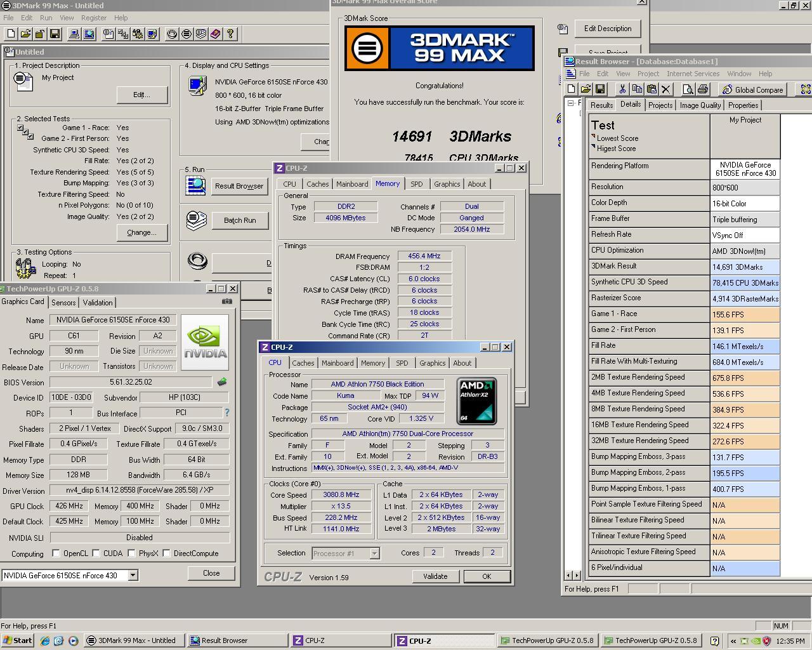Click Change... button in Selected Tests
The image size is (812, 650).
(141, 232)
